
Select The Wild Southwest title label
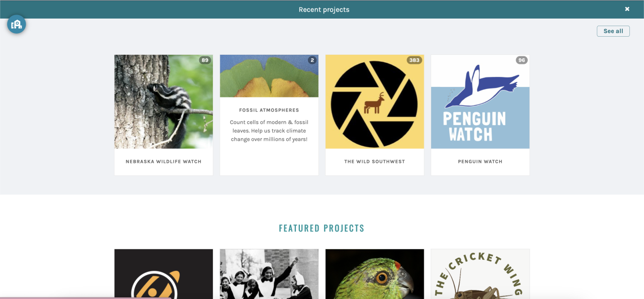(375, 162)
